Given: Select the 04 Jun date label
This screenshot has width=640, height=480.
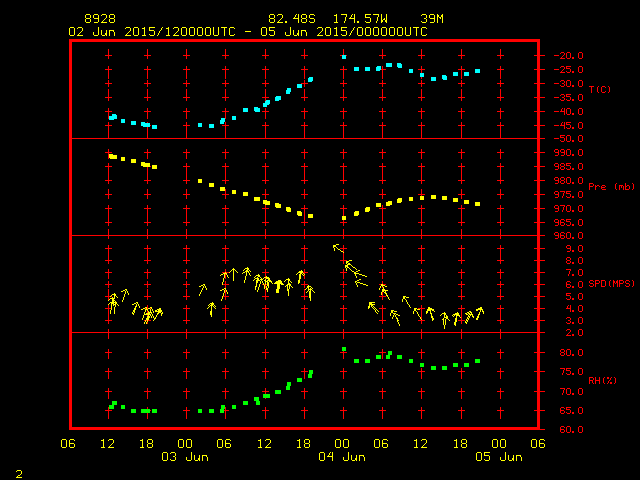Looking at the screenshot, I should (342, 457).
